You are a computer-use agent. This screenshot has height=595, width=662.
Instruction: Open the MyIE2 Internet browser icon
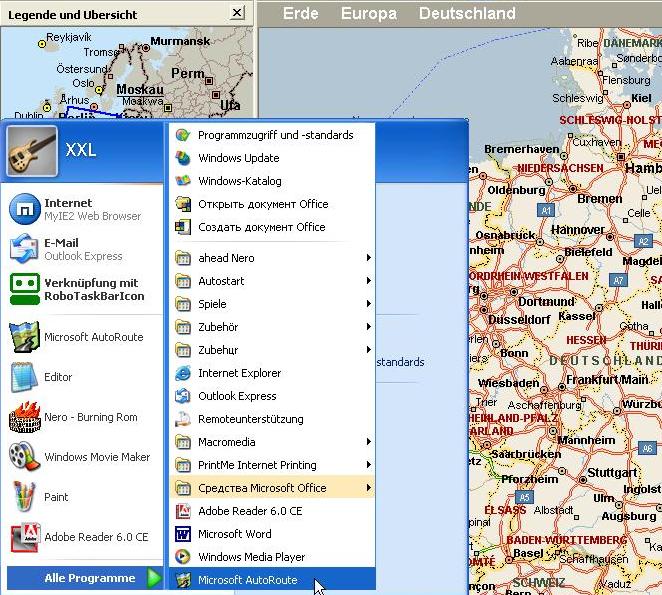click(25, 209)
